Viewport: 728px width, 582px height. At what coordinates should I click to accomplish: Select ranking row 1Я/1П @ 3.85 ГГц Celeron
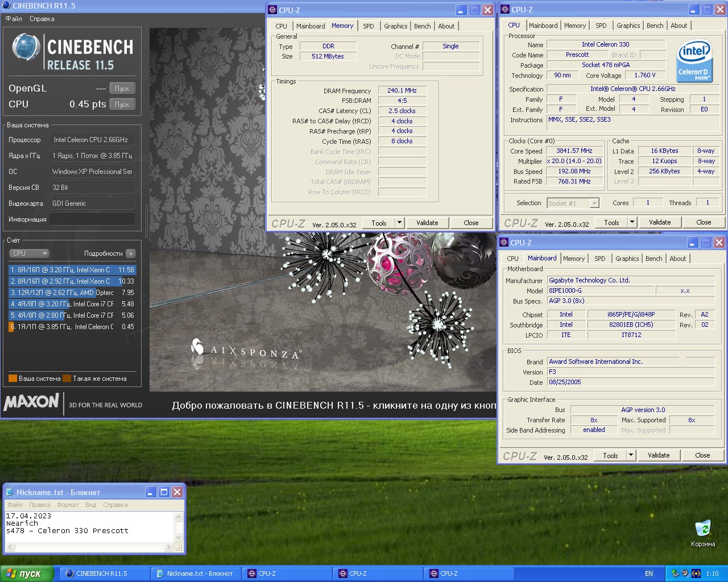pos(72,327)
